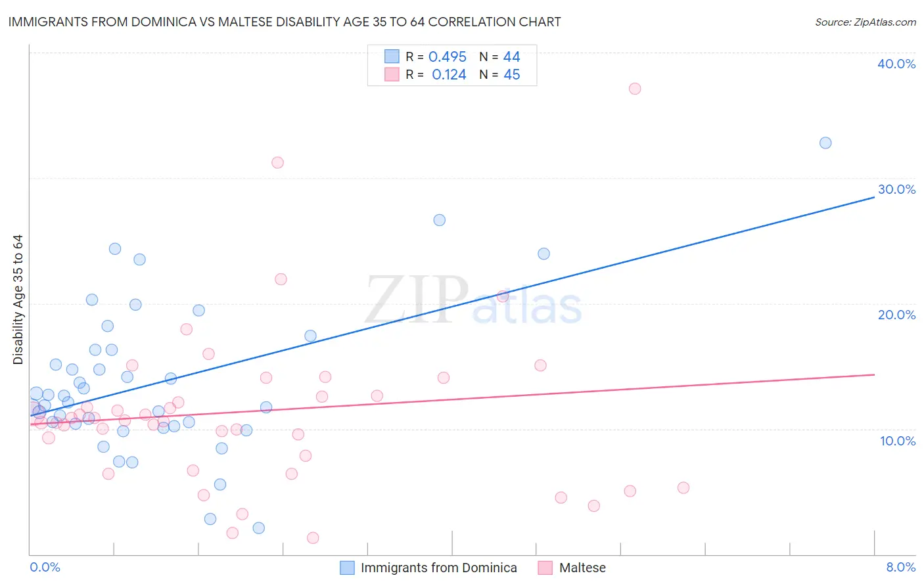Select the blue R = 0.495 legend swatch
This screenshot has height=586, width=924.
392,56
